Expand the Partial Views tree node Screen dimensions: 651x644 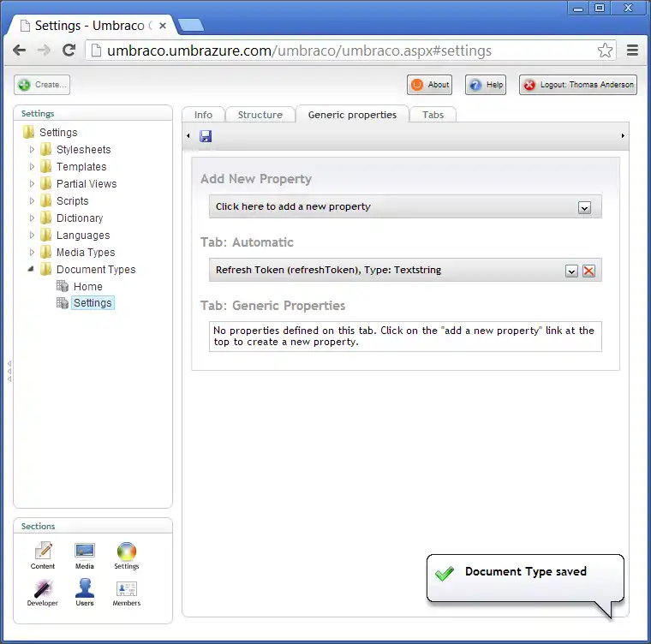pos(32,183)
